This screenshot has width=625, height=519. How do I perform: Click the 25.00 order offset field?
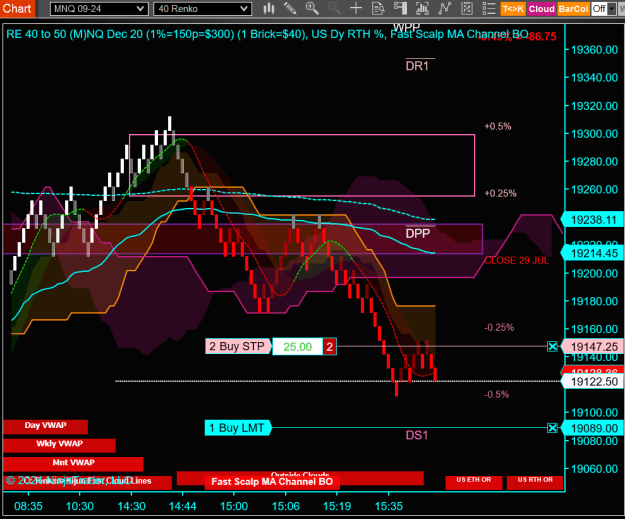297,346
